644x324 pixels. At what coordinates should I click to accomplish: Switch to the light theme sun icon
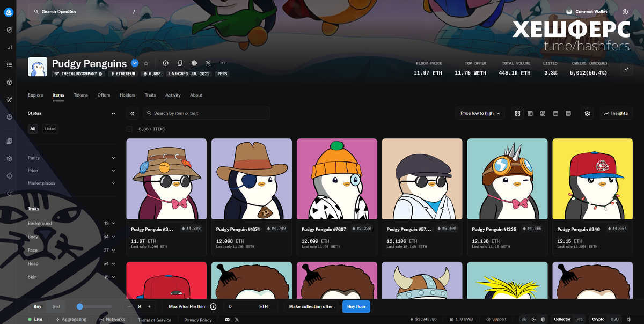coord(524,319)
